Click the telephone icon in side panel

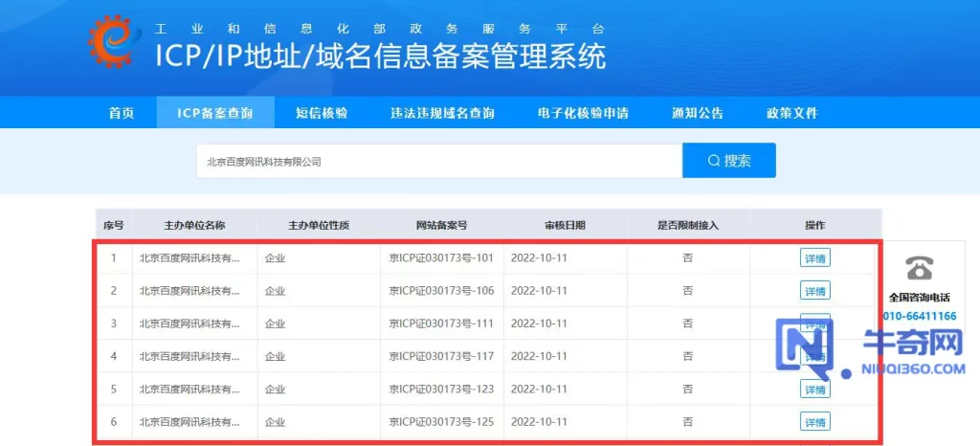(x=919, y=269)
